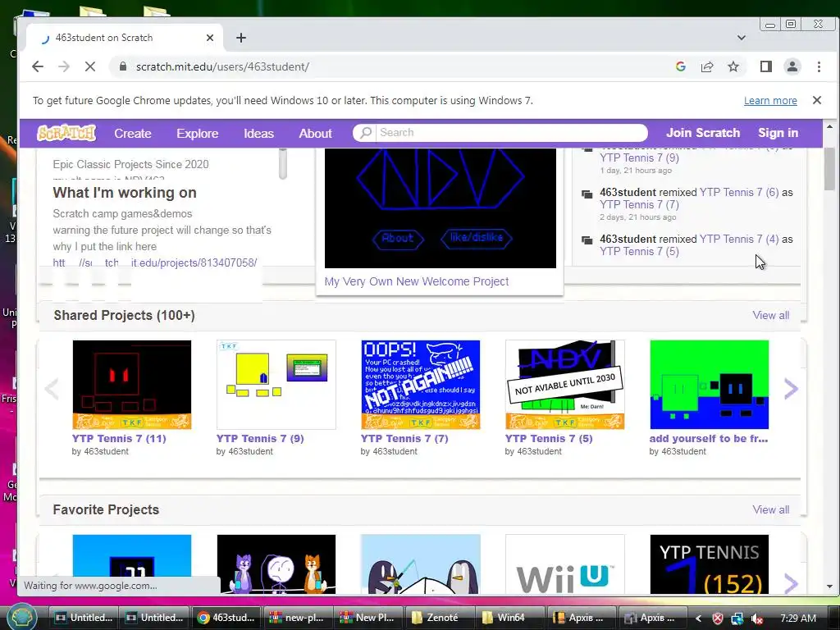Click the address bar URL
Screen dimensions: 840x630
point(222,66)
